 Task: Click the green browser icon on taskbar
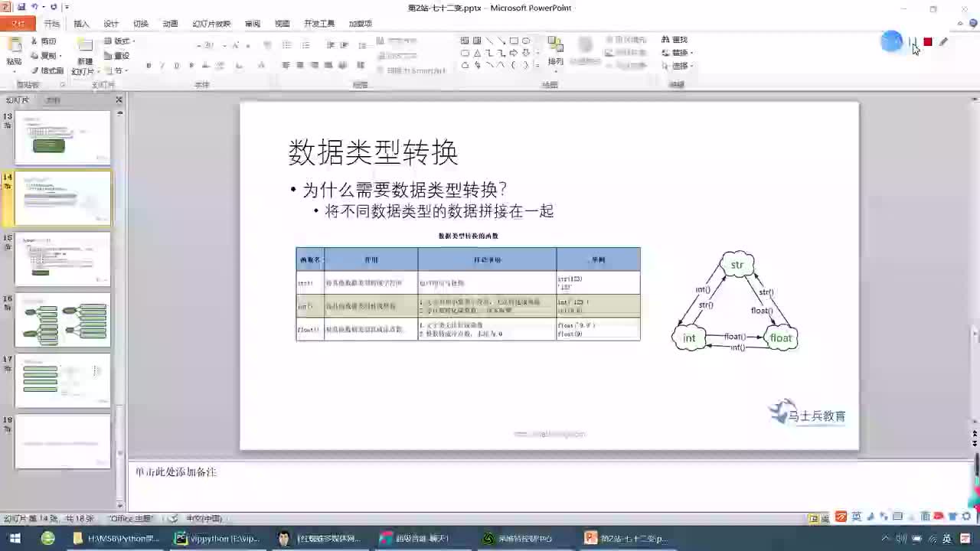48,539
